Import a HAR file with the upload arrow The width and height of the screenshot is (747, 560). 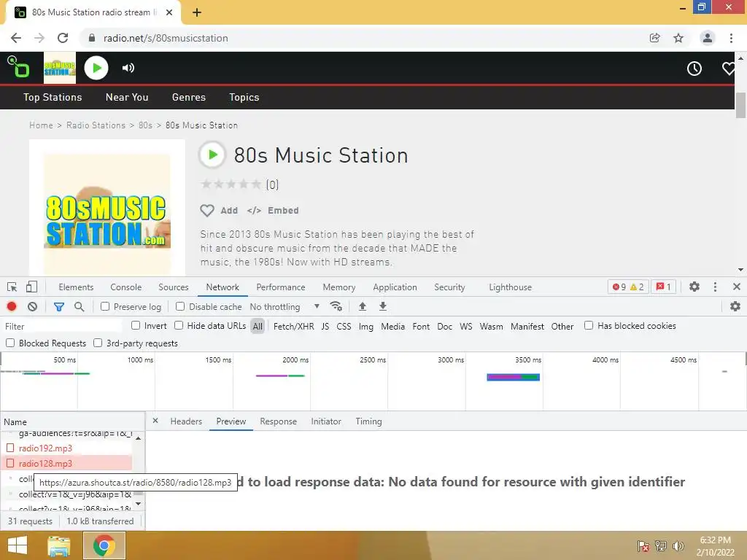[x=363, y=306]
